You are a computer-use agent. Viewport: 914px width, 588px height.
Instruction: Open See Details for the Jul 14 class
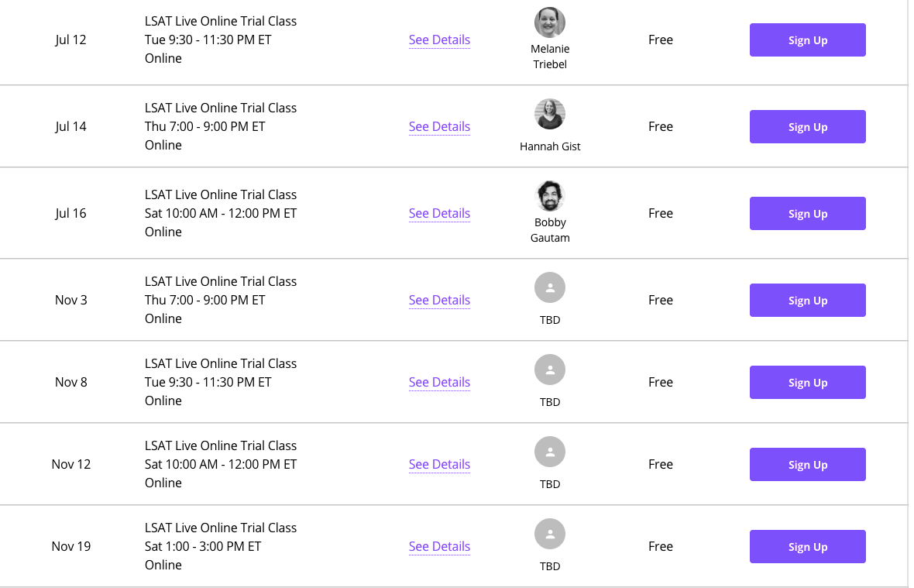(439, 126)
